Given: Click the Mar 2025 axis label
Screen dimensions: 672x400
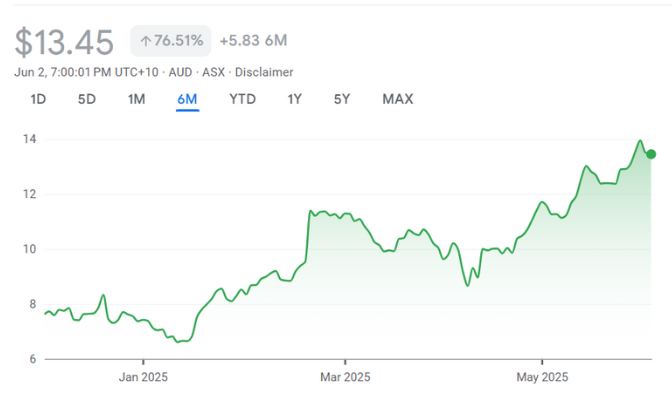Looking at the screenshot, I should [345, 377].
